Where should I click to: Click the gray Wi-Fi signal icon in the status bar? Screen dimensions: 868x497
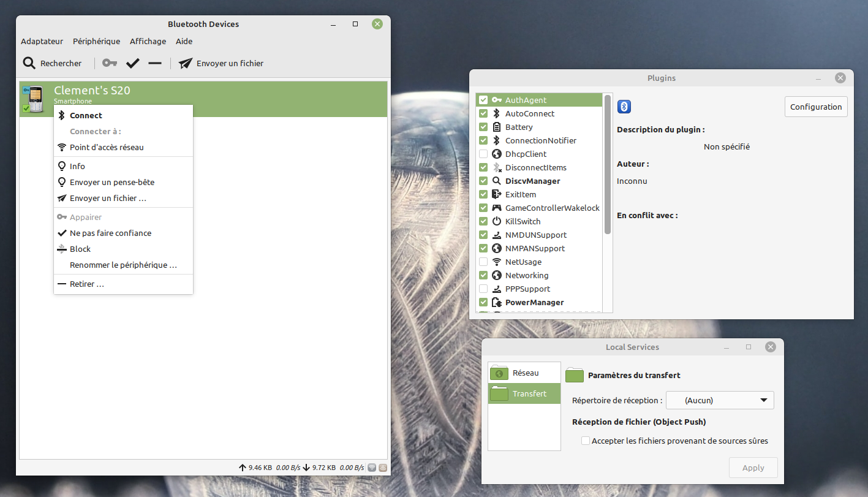point(372,467)
